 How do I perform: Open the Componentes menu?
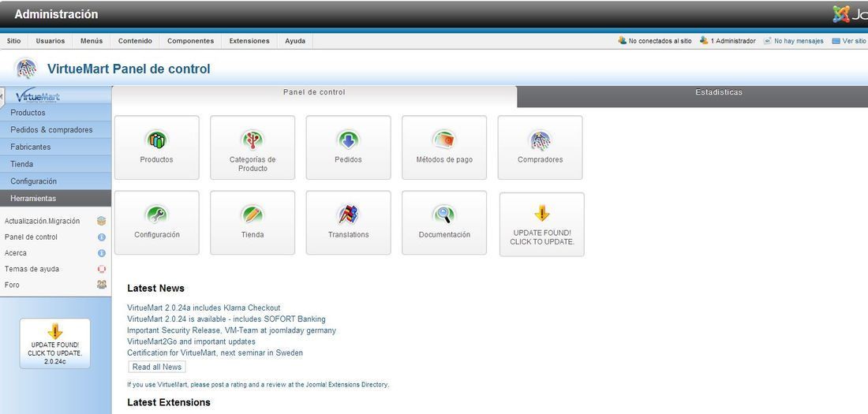pyautogui.click(x=190, y=41)
